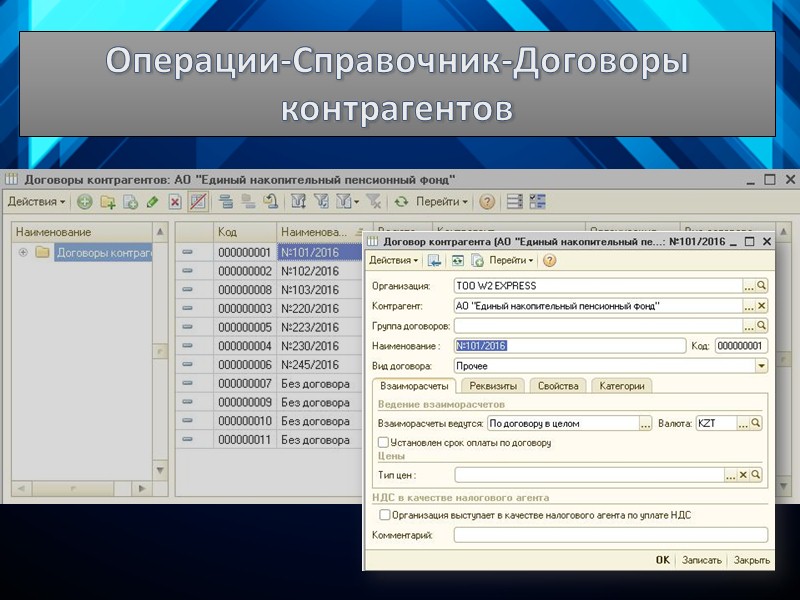Click the ellipsis select button for Организация
This screenshot has height=600, width=800.
point(749,286)
